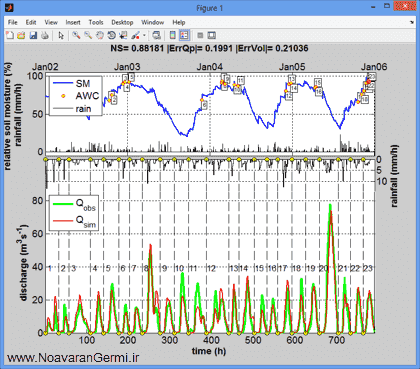Click event number 12 label in discharge plot
Viewport: 420px width, 369px height.
click(x=211, y=268)
